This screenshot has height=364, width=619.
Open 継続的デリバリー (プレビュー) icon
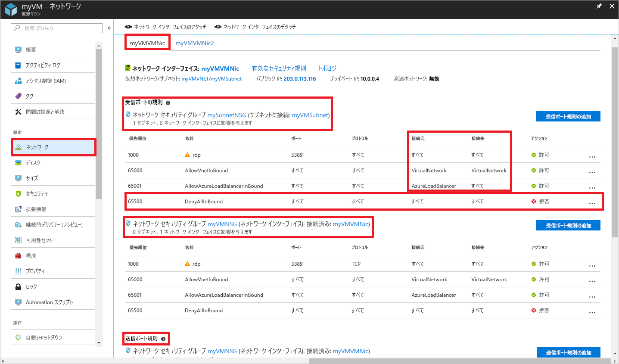pyautogui.click(x=18, y=224)
